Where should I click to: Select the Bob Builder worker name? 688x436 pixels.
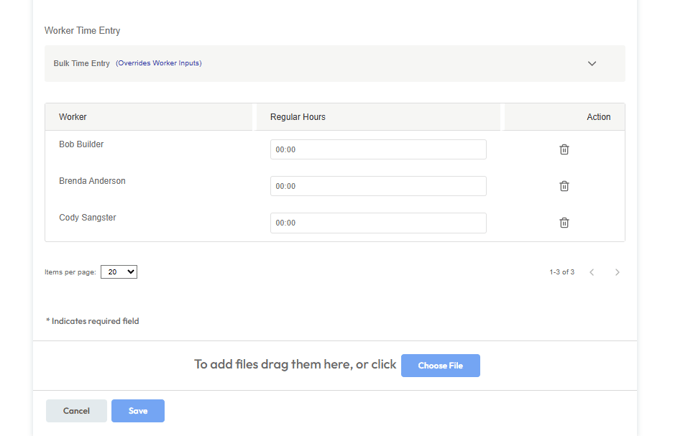81,144
